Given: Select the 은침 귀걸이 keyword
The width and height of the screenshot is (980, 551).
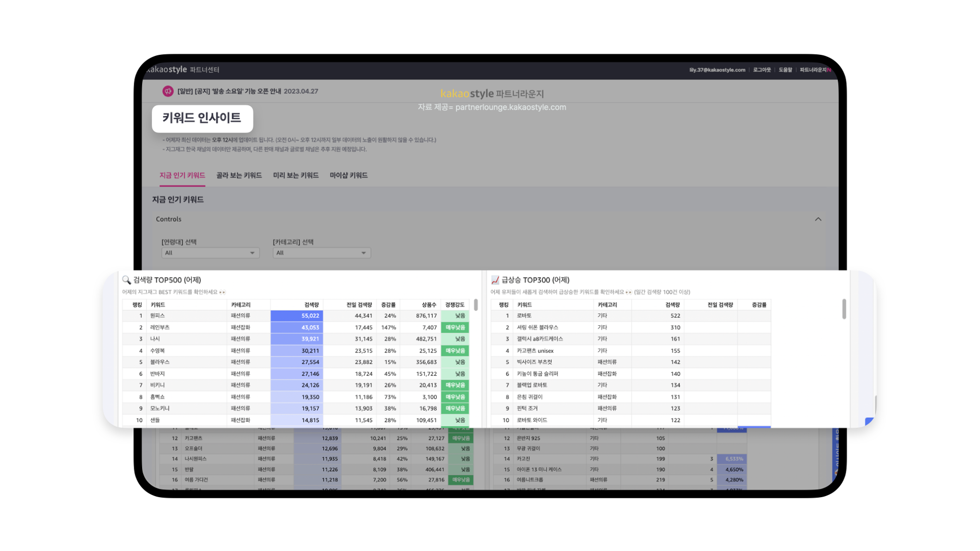Looking at the screenshot, I should pos(529,397).
